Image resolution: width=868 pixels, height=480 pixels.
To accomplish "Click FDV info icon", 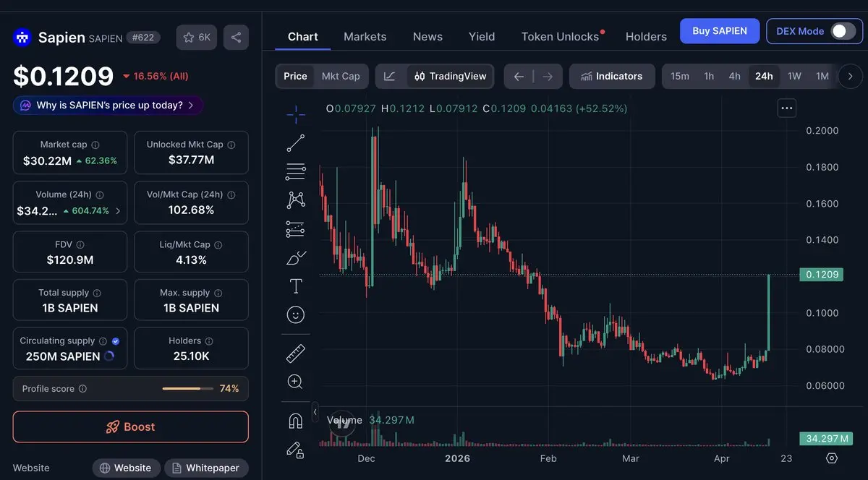I will click(80, 245).
